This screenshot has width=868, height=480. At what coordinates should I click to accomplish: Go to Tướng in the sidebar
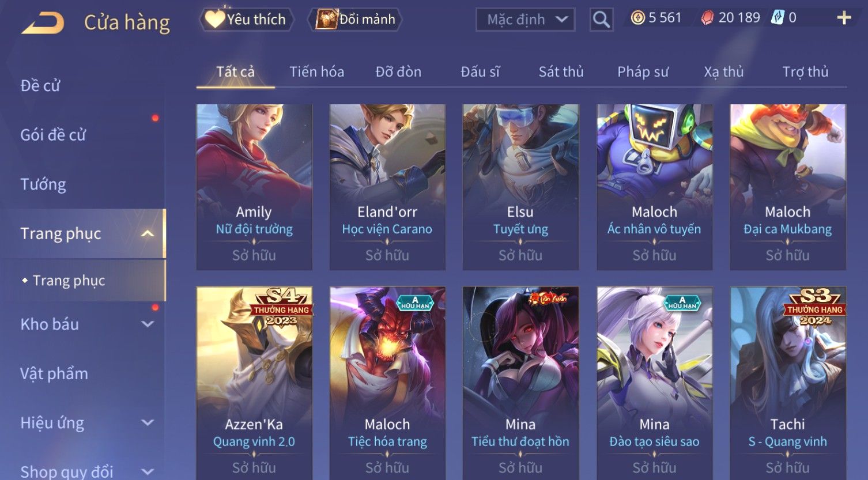[43, 184]
